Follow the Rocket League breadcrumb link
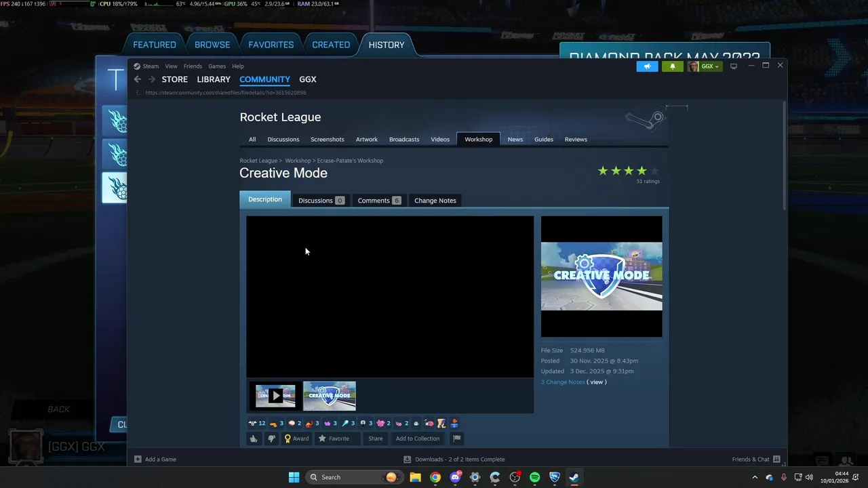This screenshot has width=868, height=488. click(x=258, y=161)
